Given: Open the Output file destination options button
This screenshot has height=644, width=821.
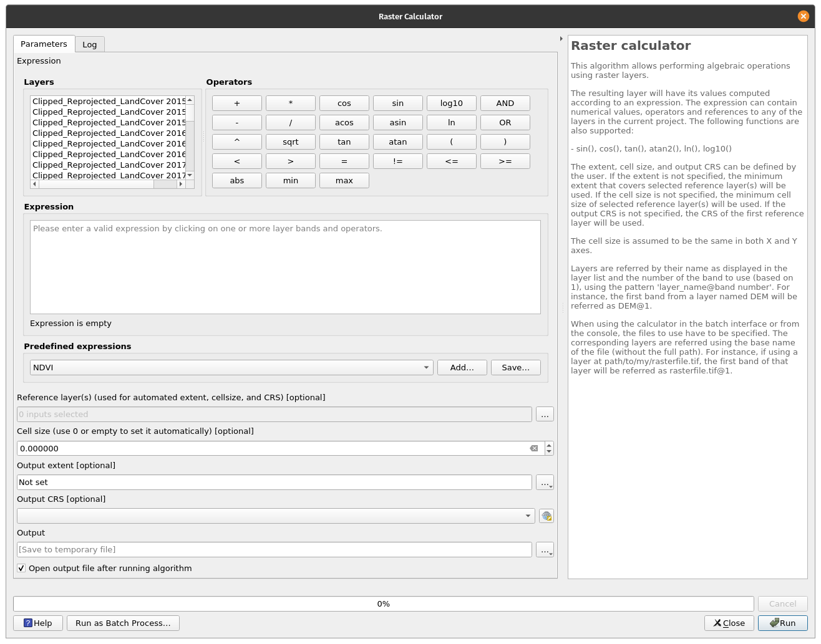Looking at the screenshot, I should (545, 550).
